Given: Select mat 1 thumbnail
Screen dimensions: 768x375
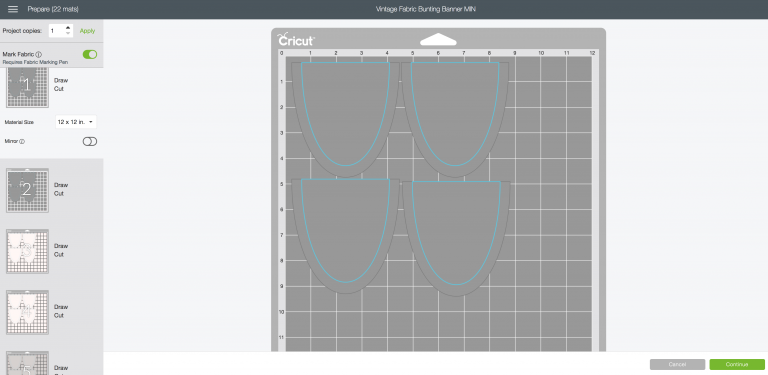Looking at the screenshot, I should pos(27,87).
